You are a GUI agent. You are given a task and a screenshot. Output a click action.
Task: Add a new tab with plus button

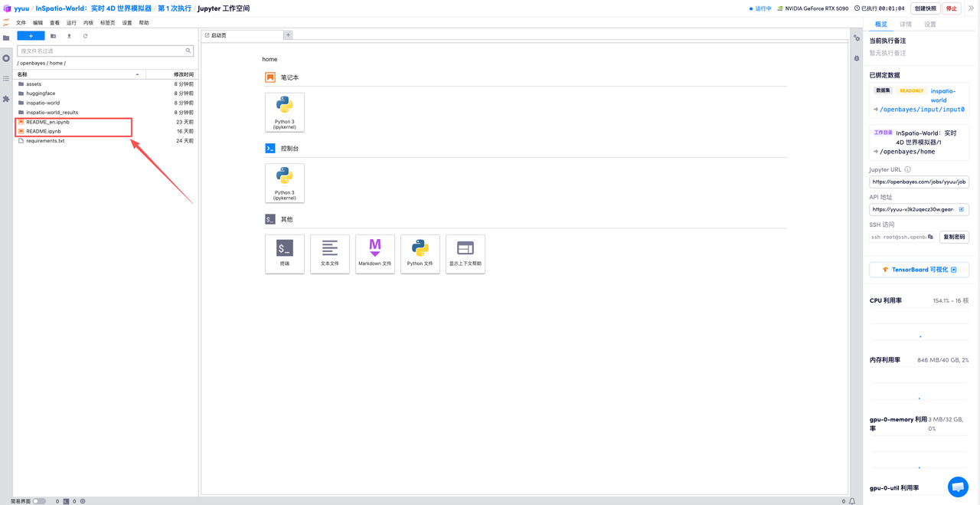tap(288, 35)
